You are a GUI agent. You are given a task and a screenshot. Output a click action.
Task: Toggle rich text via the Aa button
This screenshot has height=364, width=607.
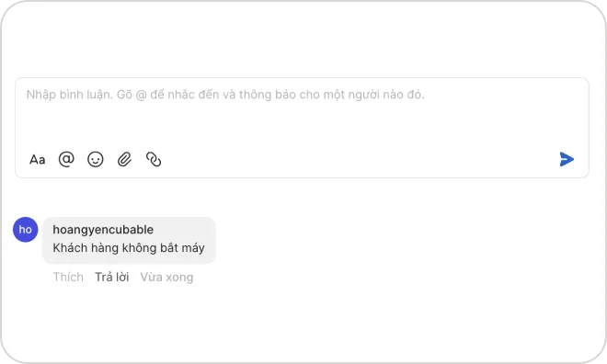point(37,159)
